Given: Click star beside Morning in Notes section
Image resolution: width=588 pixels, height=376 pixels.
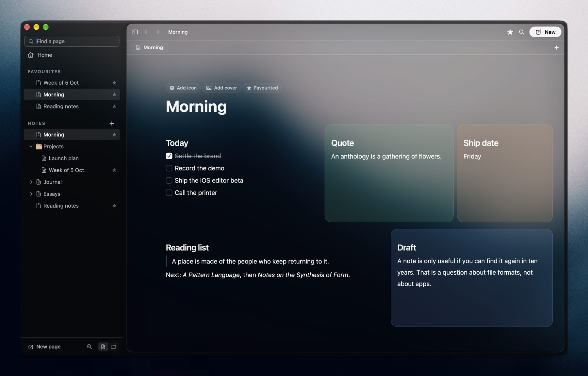Looking at the screenshot, I should pyautogui.click(x=114, y=135).
